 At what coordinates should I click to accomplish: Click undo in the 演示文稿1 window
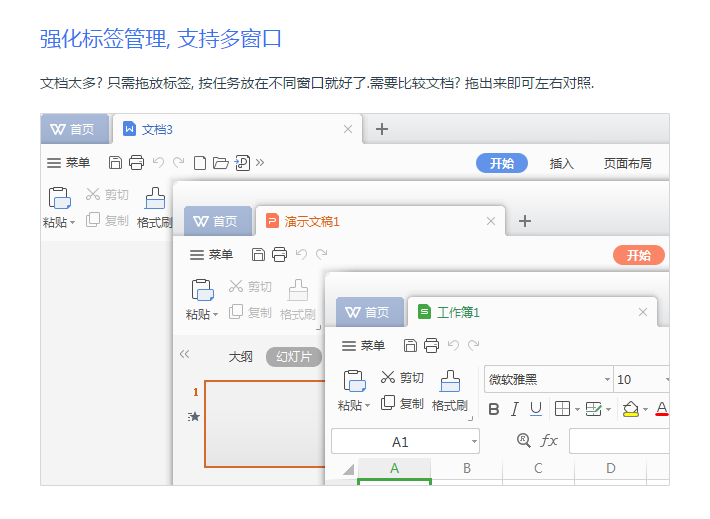(x=301, y=254)
